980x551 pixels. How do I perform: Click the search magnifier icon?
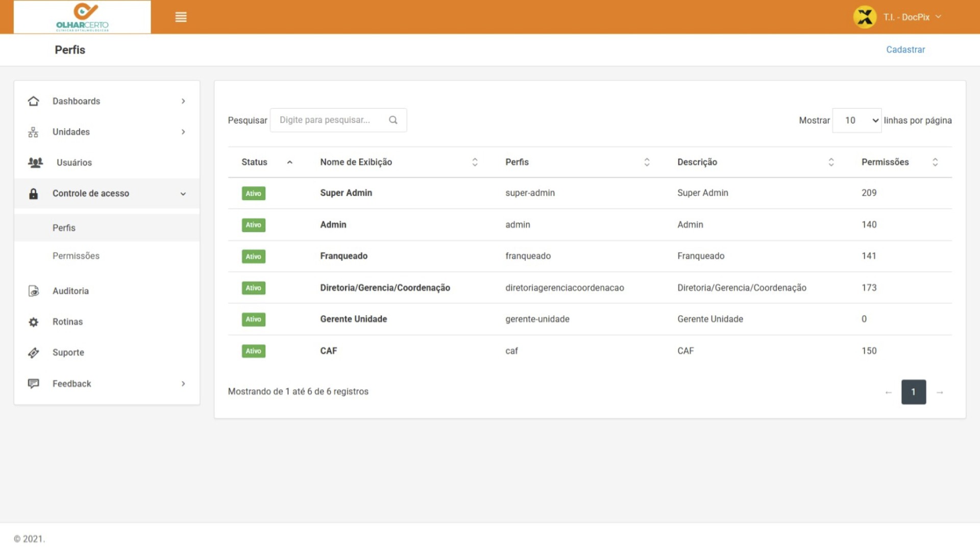pyautogui.click(x=393, y=120)
